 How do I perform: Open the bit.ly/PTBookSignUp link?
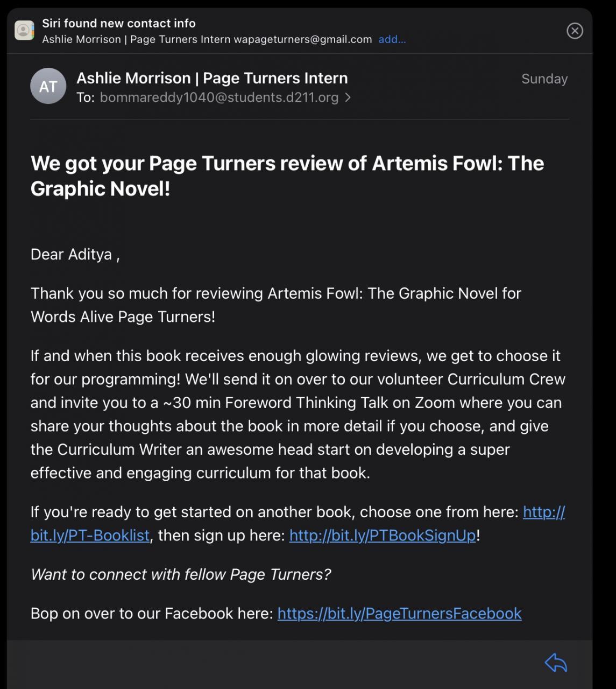pyautogui.click(x=383, y=536)
